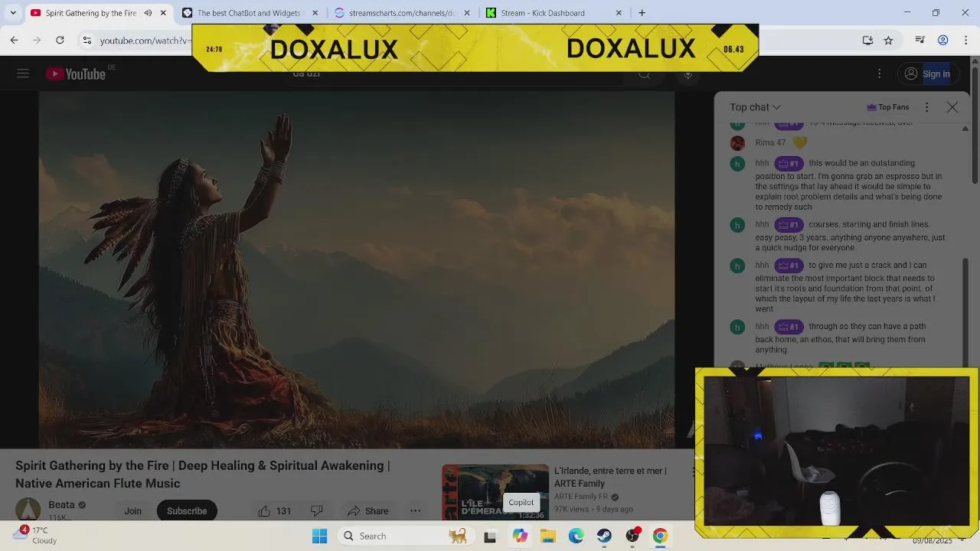Open Chrome media controls icon
Image resolution: width=980 pixels, height=551 pixels.
pyautogui.click(x=920, y=40)
